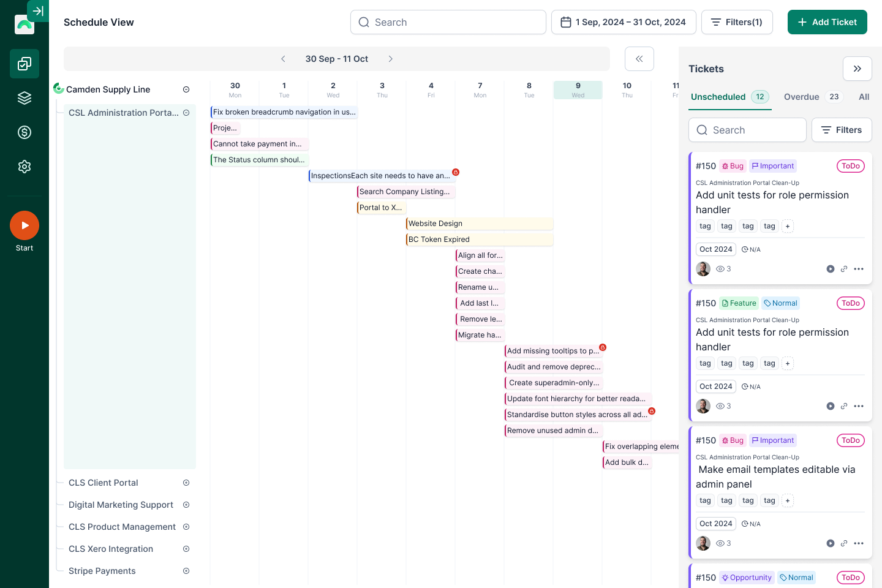
Task: Expand the CLS Xero Integration project
Action: [186, 549]
